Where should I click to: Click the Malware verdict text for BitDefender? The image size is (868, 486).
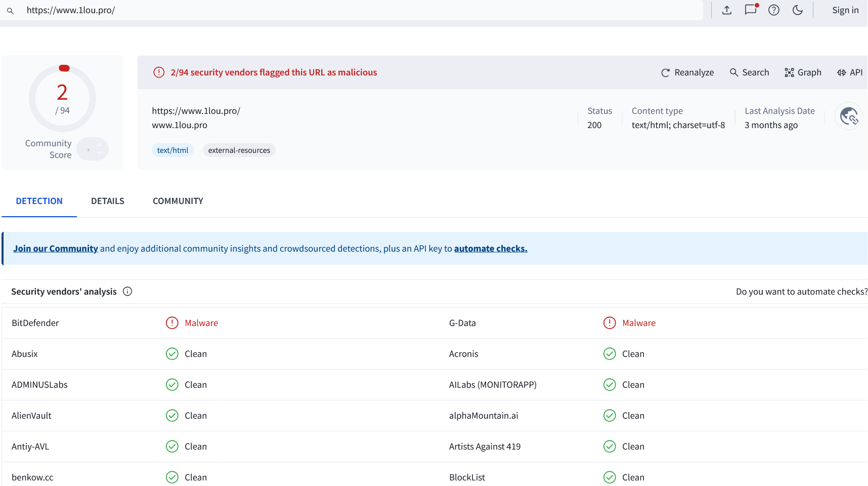point(201,323)
